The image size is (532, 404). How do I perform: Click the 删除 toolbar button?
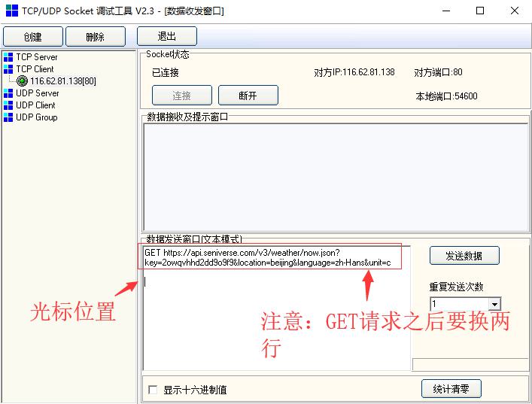(96, 36)
